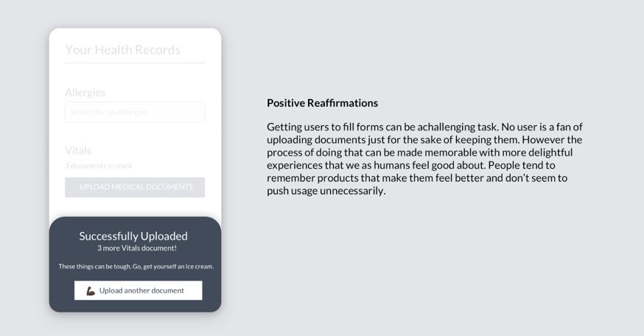Click the ice cream encouragement message

pyautogui.click(x=136, y=266)
